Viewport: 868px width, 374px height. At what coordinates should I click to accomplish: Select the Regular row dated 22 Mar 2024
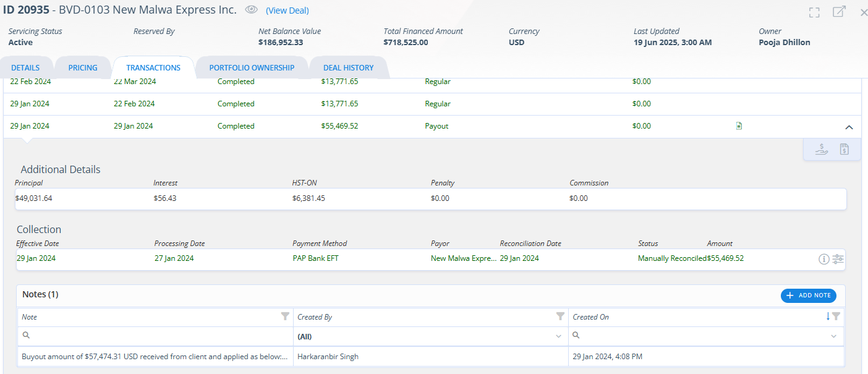[x=433, y=82]
